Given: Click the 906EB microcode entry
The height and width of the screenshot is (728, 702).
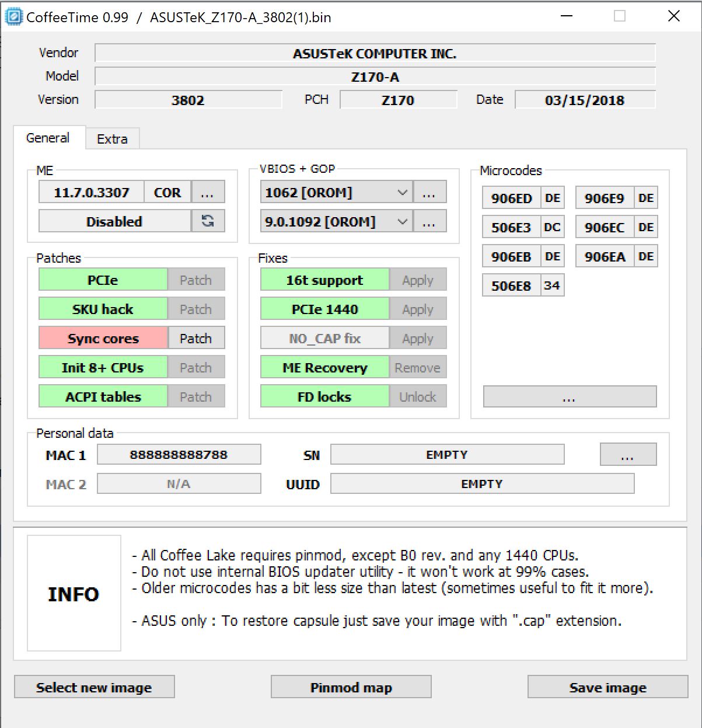Looking at the screenshot, I should point(512,256).
